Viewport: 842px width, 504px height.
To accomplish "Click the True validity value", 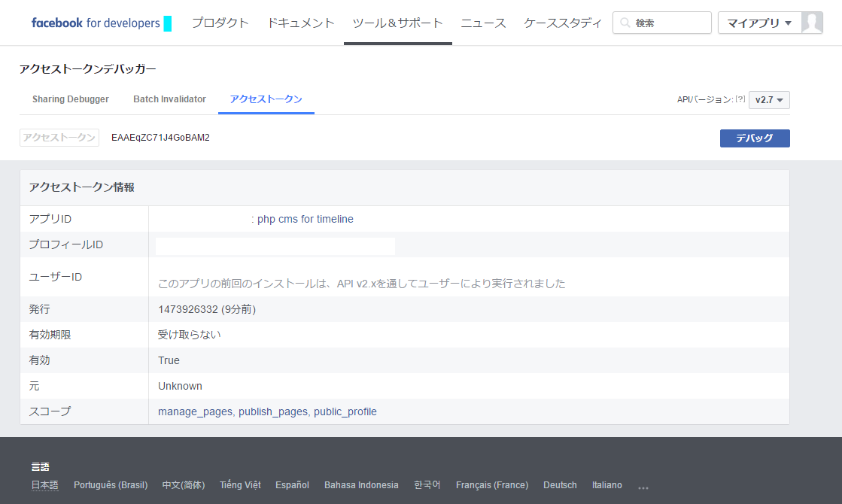I will click(x=169, y=360).
